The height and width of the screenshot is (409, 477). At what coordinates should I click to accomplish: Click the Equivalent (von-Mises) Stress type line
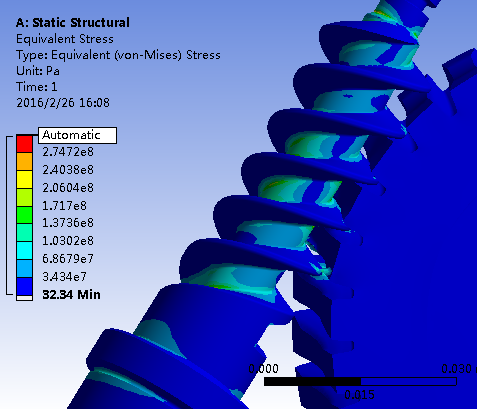pyautogui.click(x=118, y=55)
